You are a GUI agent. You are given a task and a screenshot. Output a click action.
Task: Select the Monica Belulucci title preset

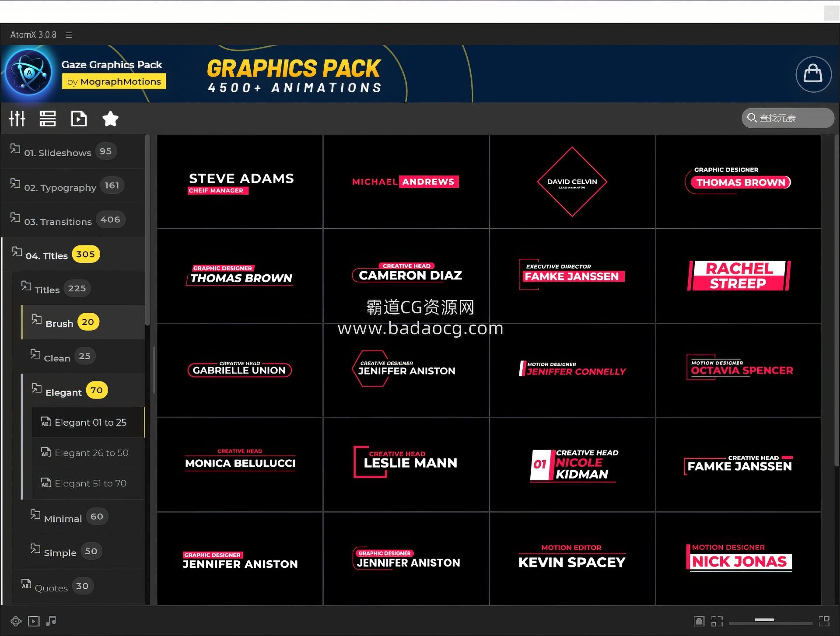[240, 465]
